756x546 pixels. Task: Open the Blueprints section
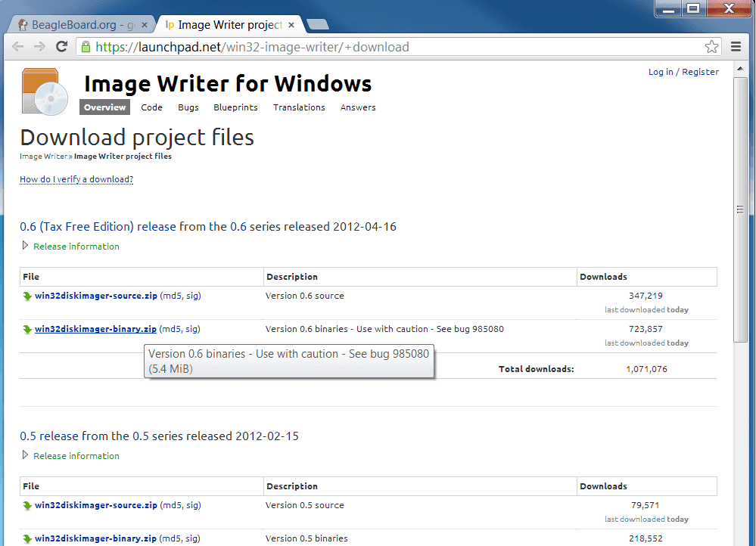point(235,107)
